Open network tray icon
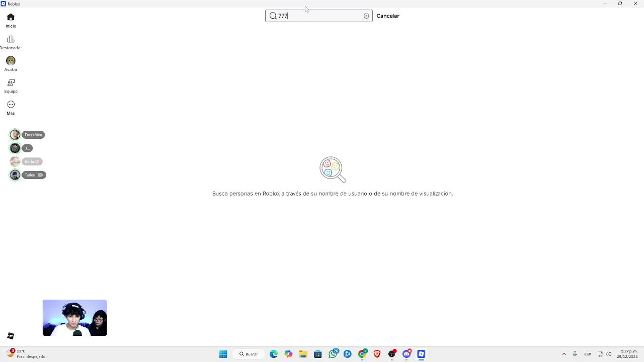The image size is (644, 362). click(600, 354)
